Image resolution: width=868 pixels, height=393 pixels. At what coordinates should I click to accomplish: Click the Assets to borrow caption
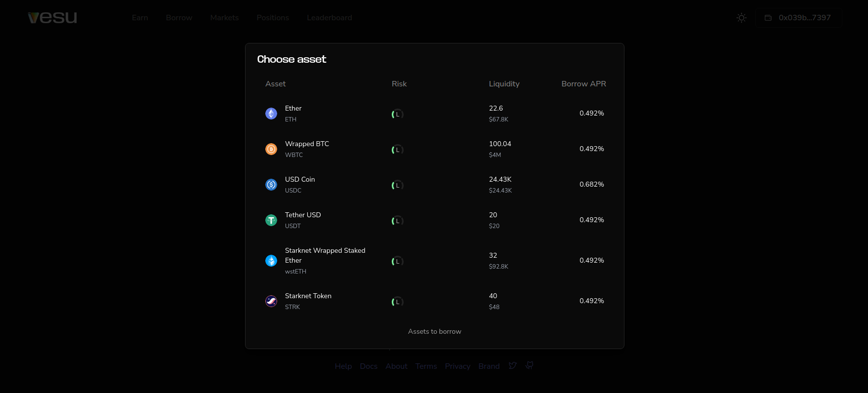[x=435, y=332]
